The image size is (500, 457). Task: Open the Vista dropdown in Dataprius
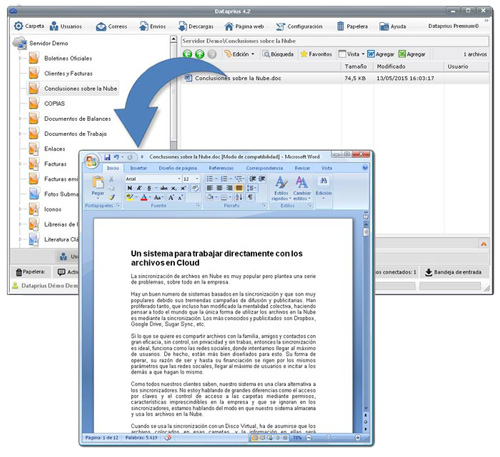351,54
